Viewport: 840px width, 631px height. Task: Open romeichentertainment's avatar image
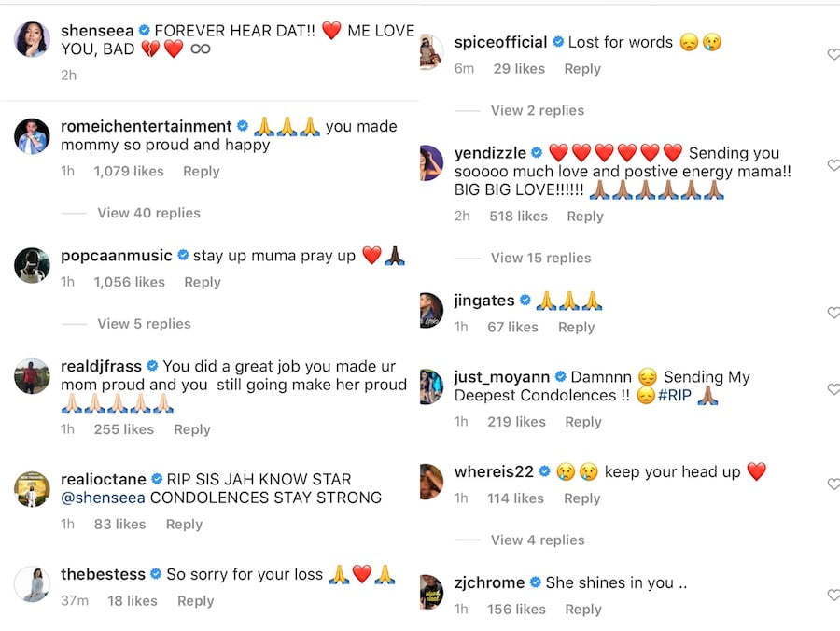(x=32, y=136)
